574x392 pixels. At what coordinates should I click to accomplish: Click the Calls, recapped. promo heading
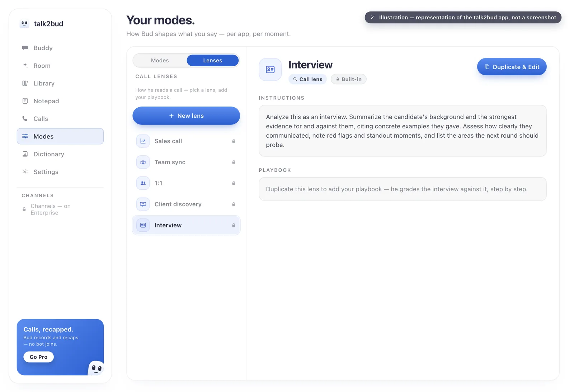click(48, 329)
